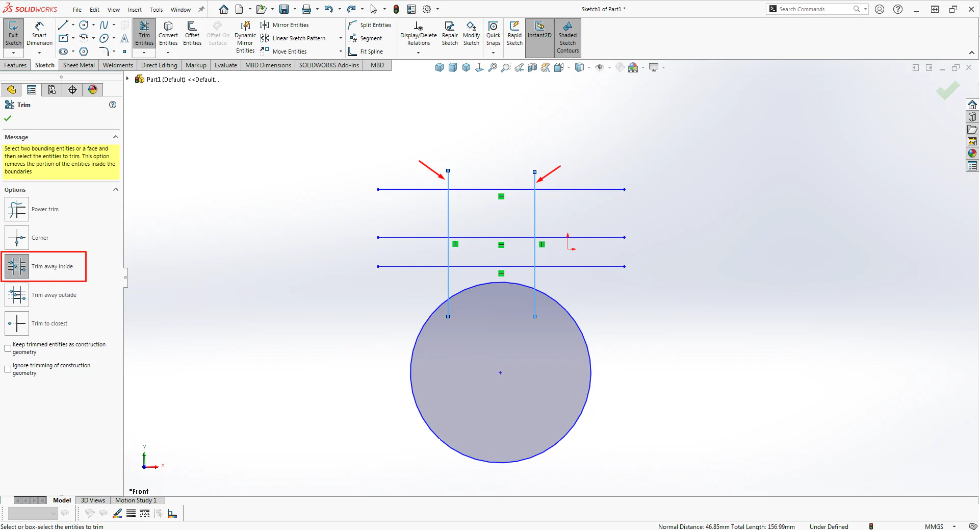980x530 pixels.
Task: Select Offset Entities tool
Action: [x=192, y=34]
